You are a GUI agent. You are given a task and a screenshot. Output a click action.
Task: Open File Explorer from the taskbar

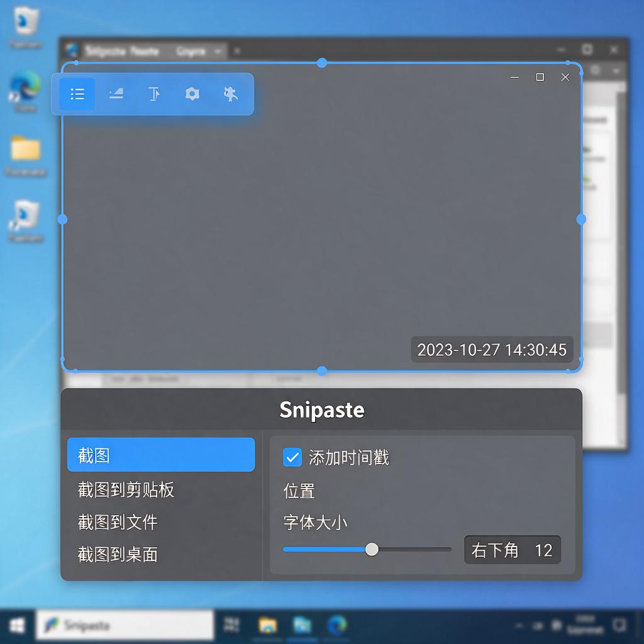click(268, 625)
